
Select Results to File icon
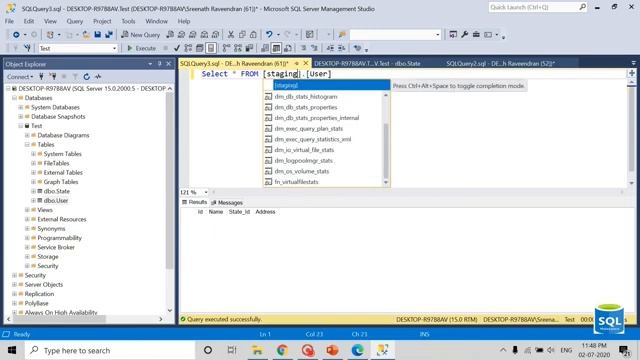[x=288, y=48]
